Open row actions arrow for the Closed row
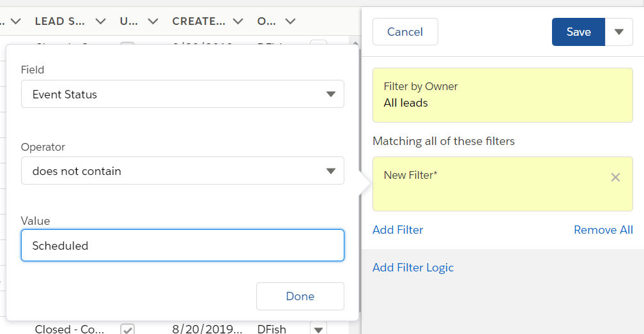This screenshot has width=644, height=334. click(318, 329)
